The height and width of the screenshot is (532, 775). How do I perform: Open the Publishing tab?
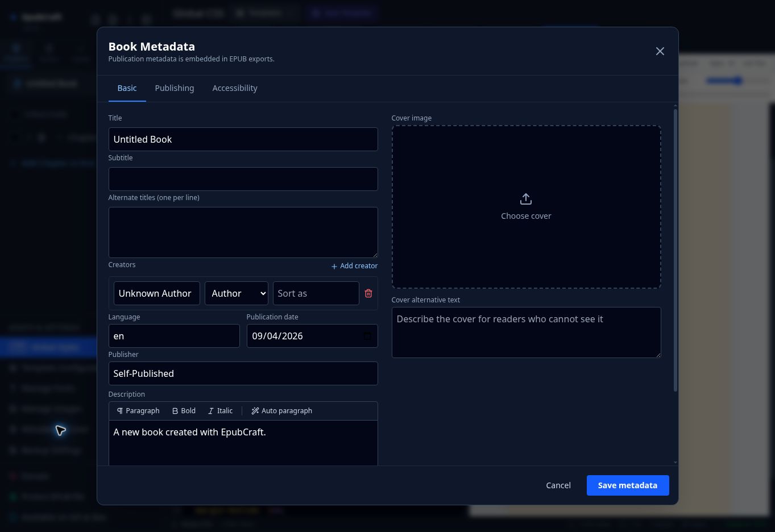pos(175,88)
